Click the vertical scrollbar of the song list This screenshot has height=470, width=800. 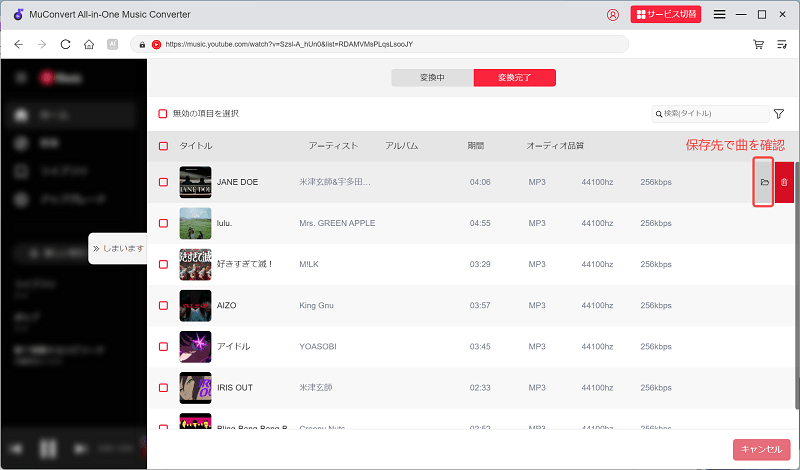click(x=797, y=286)
